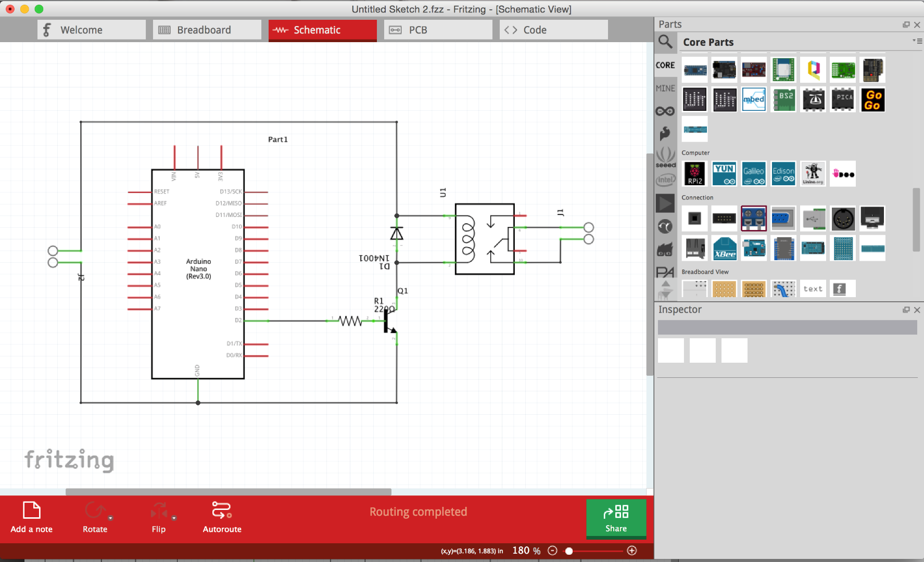Viewport: 924px width, 562px height.
Task: Run Autoroute on the schematic
Action: point(222,517)
